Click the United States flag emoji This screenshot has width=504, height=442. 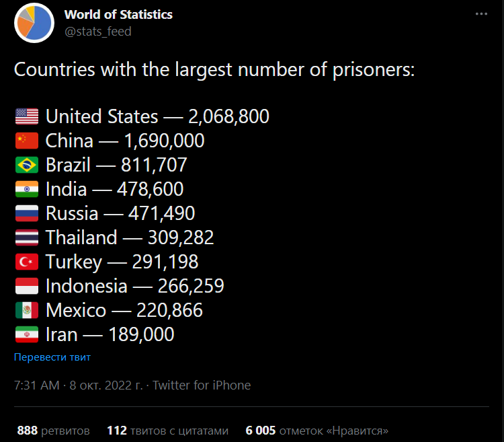[27, 117]
